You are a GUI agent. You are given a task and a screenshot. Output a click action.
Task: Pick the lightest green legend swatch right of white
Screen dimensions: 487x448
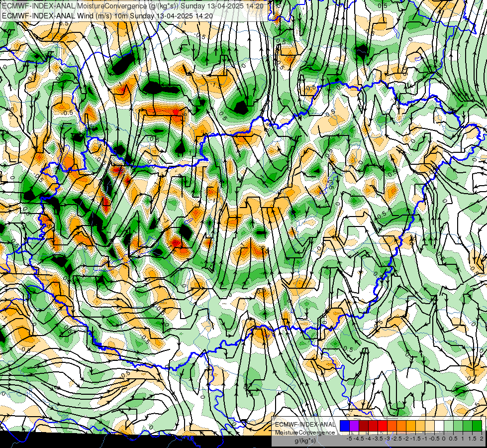(x=449, y=426)
